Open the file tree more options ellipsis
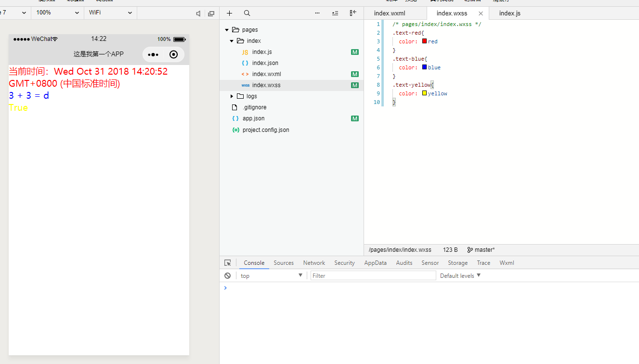 (317, 13)
